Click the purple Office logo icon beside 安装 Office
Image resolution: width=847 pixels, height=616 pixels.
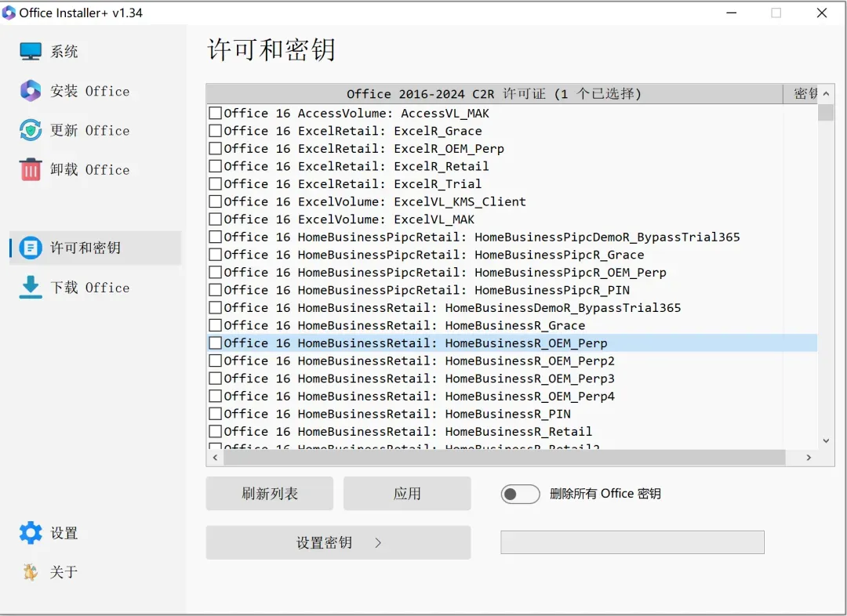[x=31, y=91]
